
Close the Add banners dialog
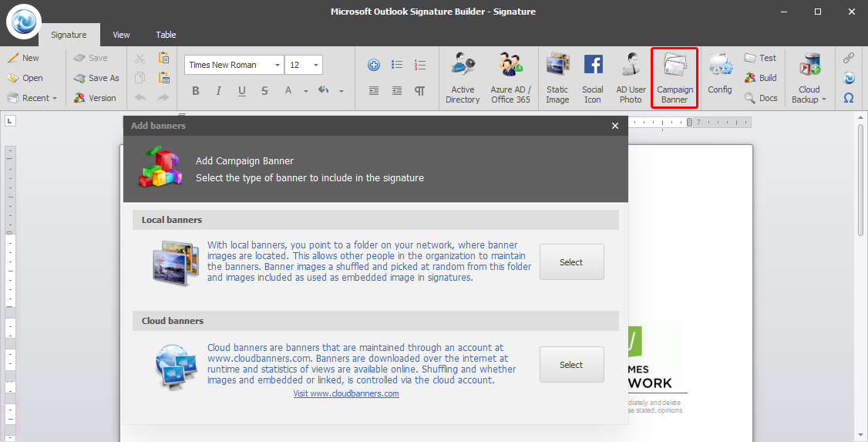click(x=615, y=126)
